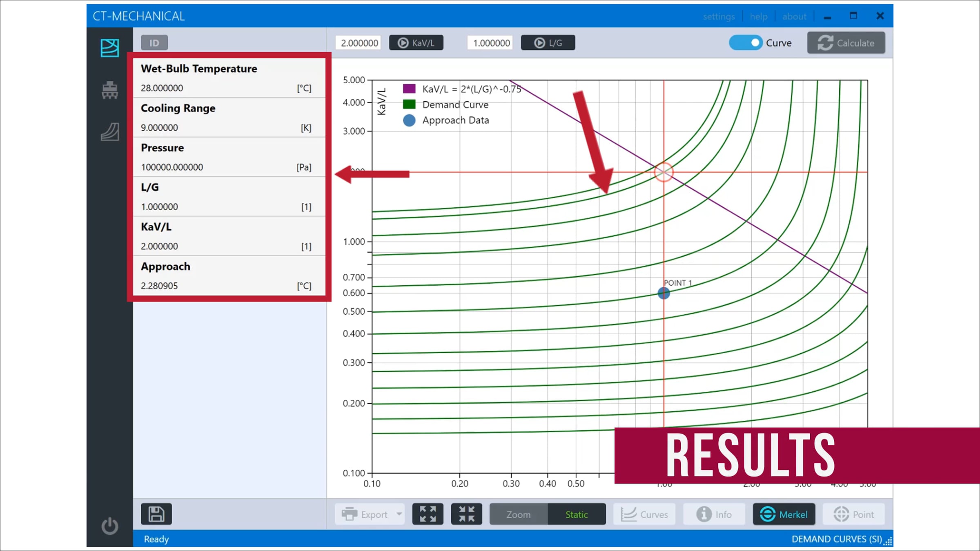Close the CT-MECHANICAL window
The height and width of the screenshot is (551, 980).
tap(880, 16)
